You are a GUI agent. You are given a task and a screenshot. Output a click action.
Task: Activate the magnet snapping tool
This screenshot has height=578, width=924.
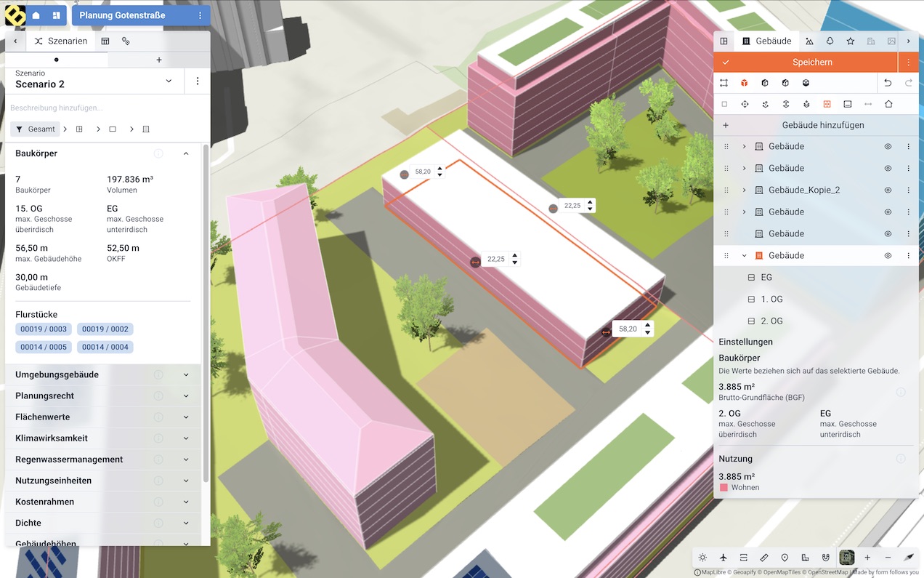(x=826, y=558)
